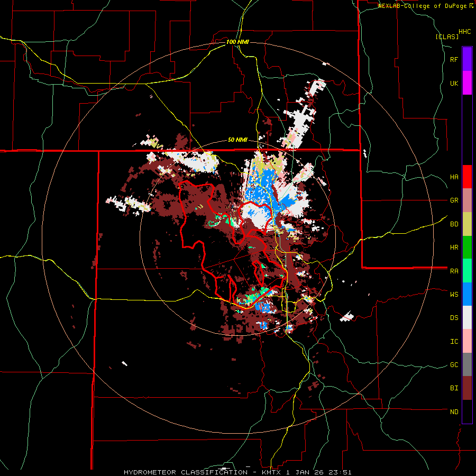
Task: Click the [CLAS] units label
Action: (447, 36)
